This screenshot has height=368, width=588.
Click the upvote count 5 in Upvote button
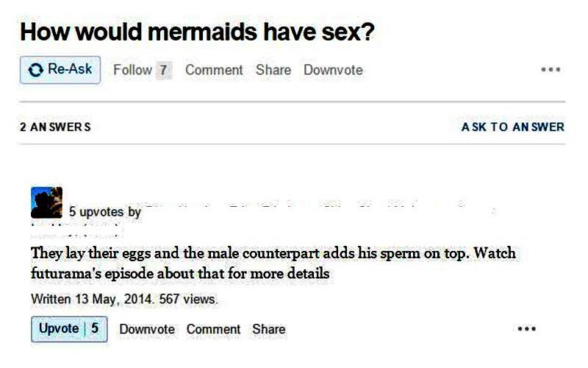point(95,328)
